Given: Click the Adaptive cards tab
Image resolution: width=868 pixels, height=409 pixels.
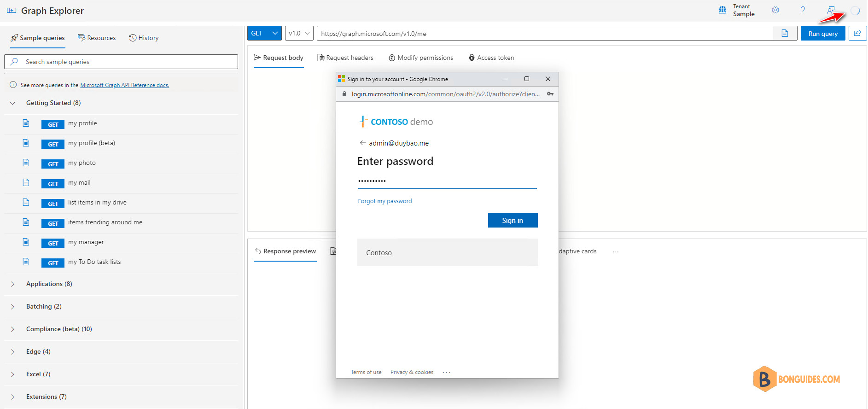Looking at the screenshot, I should click(x=577, y=251).
